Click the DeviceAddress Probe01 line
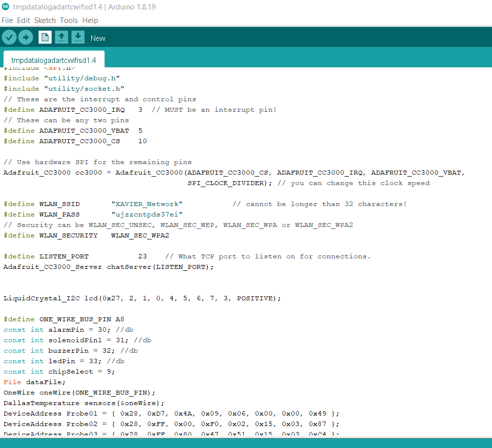492x448 pixels. (x=171, y=414)
